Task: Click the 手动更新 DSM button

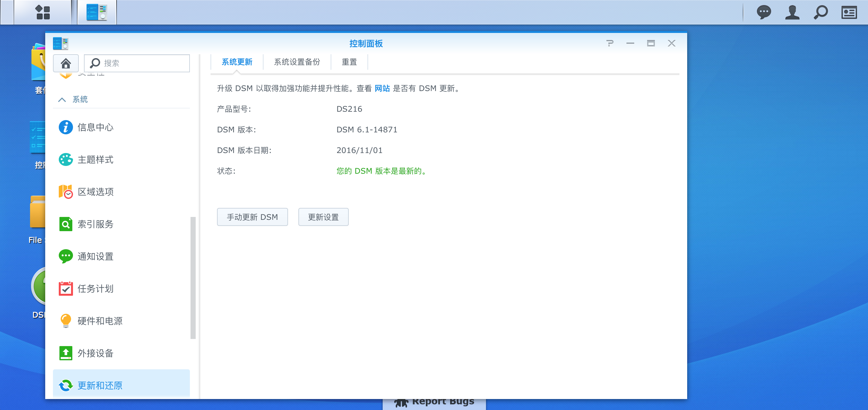Action: pyautogui.click(x=253, y=217)
